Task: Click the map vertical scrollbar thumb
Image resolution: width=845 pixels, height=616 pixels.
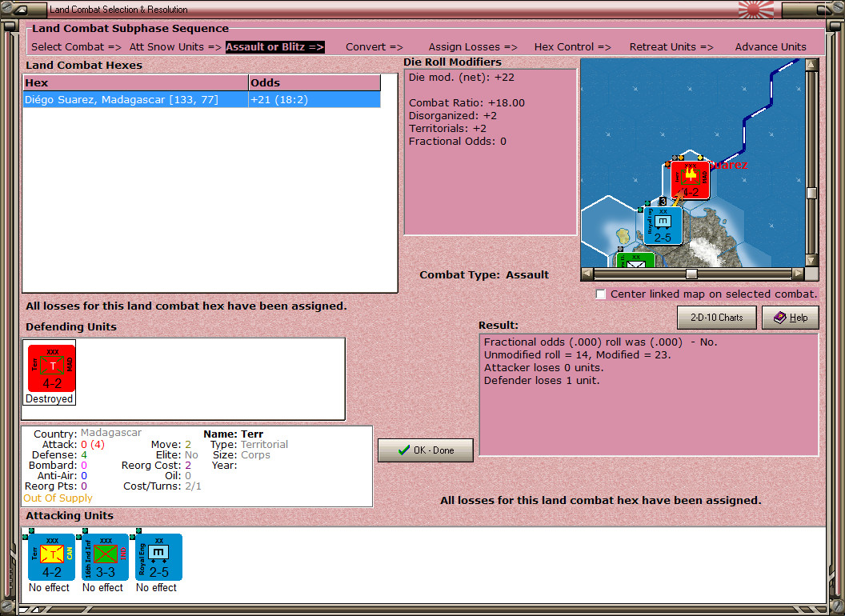Action: [811, 193]
